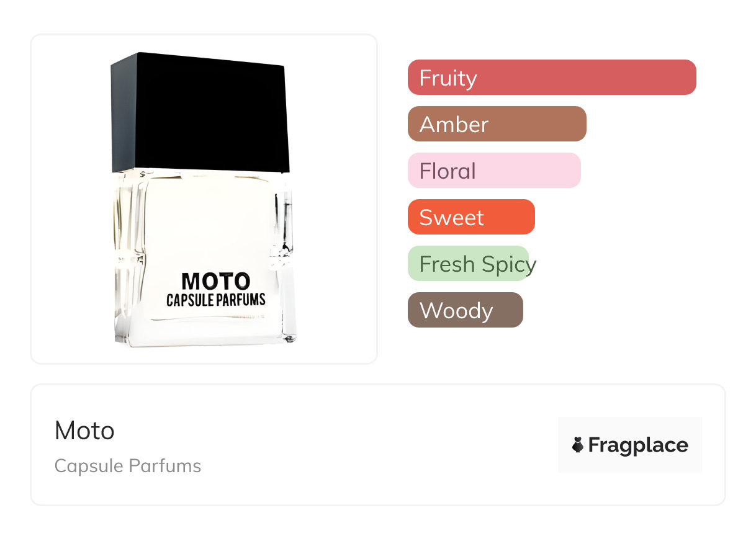The image size is (756, 536).
Task: Click the Fragplace bottle icon in the logo
Action: 578,445
